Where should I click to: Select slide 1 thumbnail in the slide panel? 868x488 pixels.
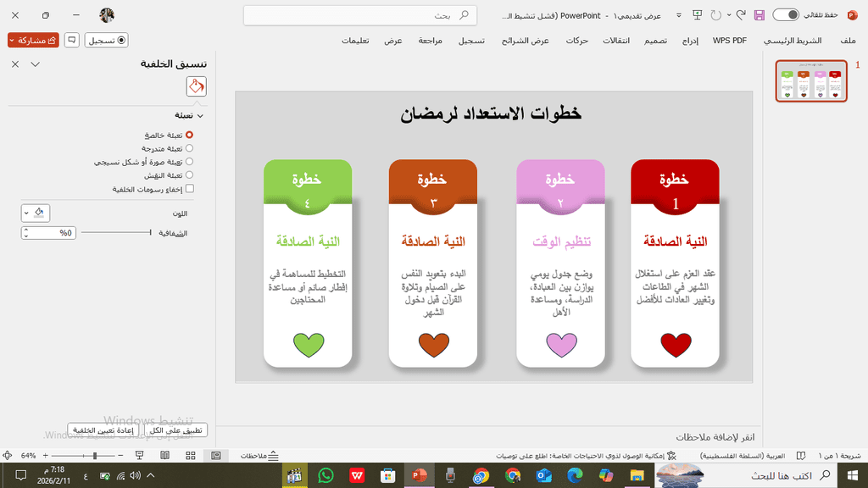point(811,80)
